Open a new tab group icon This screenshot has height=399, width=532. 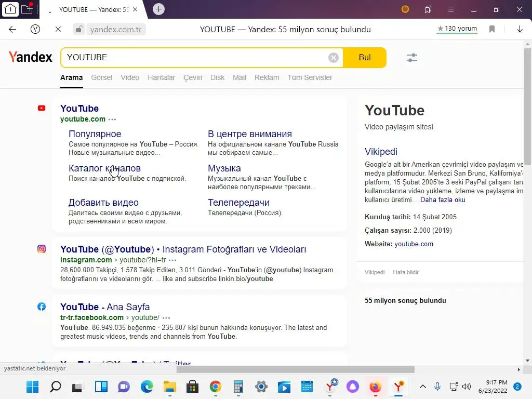(x=27, y=8)
